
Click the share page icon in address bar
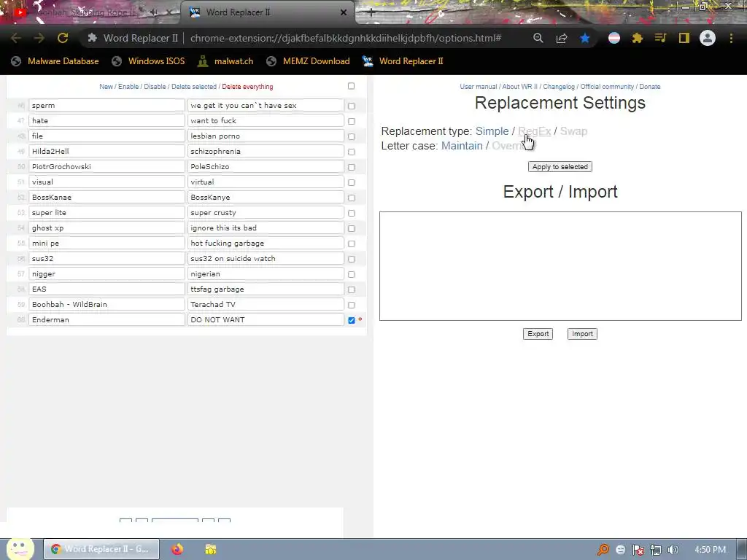point(562,38)
